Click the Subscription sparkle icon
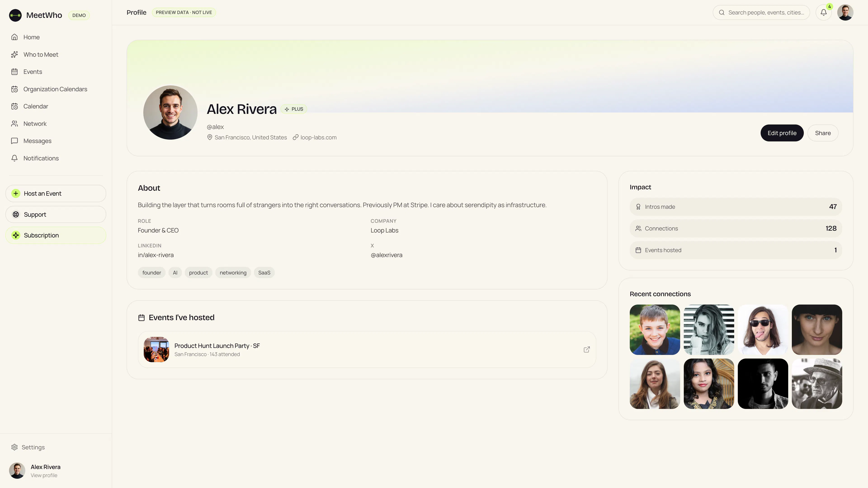This screenshot has width=868, height=488. (16, 235)
